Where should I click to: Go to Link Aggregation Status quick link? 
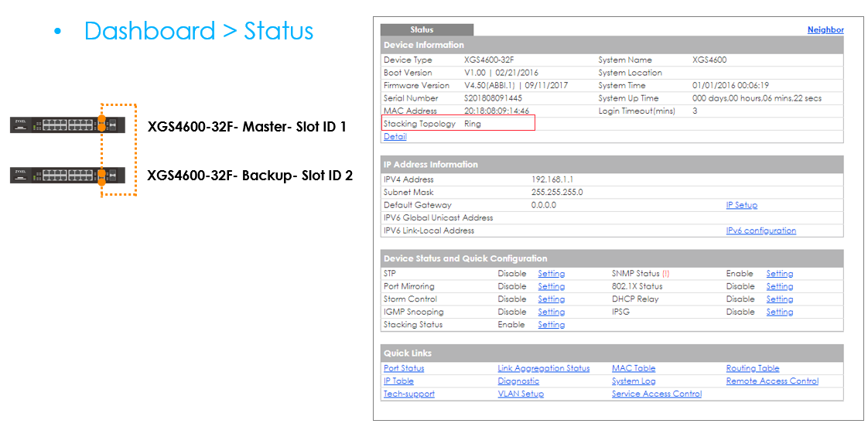pyautogui.click(x=544, y=368)
